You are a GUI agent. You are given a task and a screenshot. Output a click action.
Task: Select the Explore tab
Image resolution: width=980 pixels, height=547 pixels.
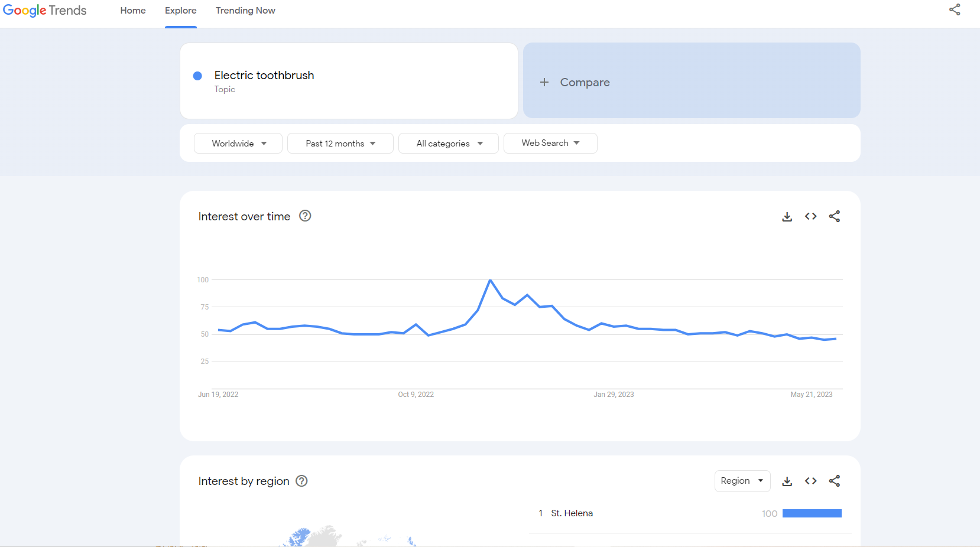pos(181,11)
